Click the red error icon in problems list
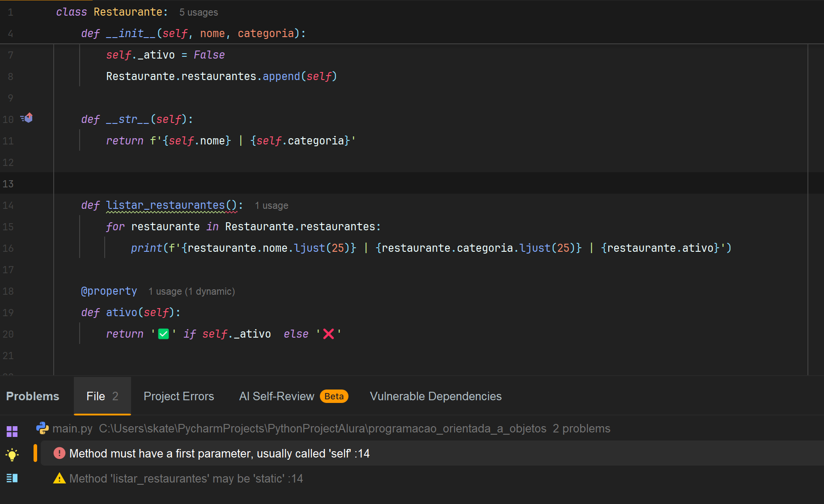This screenshot has height=504, width=824. point(59,453)
